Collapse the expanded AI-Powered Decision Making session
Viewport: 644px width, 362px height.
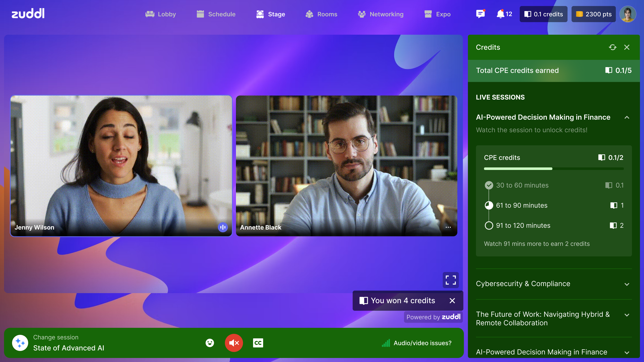click(x=627, y=117)
